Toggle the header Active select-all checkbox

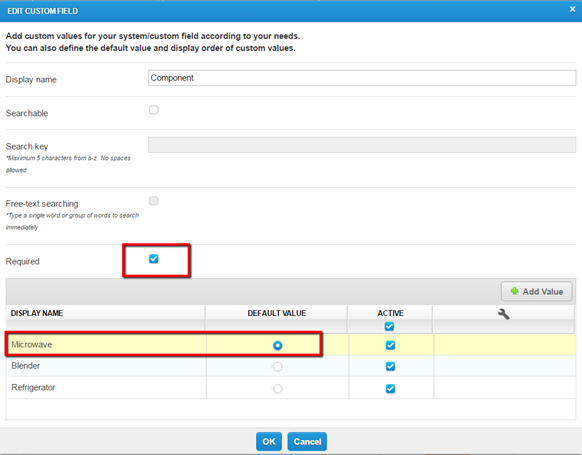389,326
